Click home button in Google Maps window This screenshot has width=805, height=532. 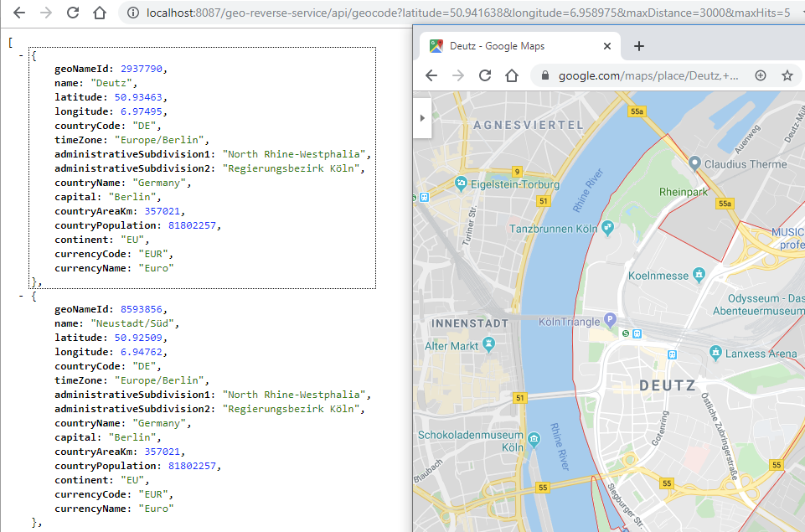pos(511,75)
